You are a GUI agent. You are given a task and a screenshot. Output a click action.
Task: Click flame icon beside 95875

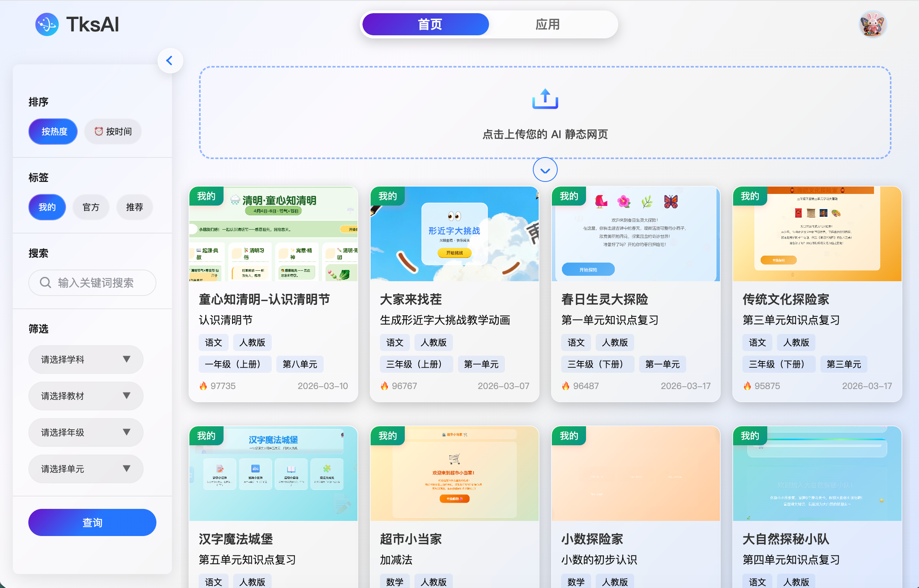coord(747,386)
